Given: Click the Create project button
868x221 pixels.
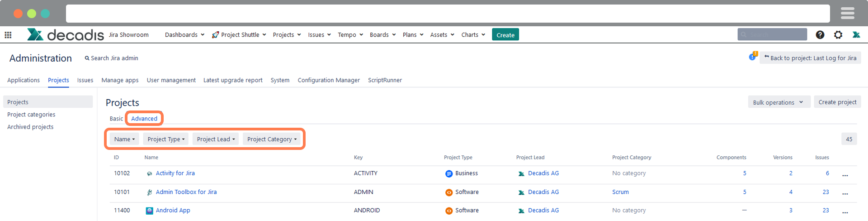Looking at the screenshot, I should coord(837,102).
